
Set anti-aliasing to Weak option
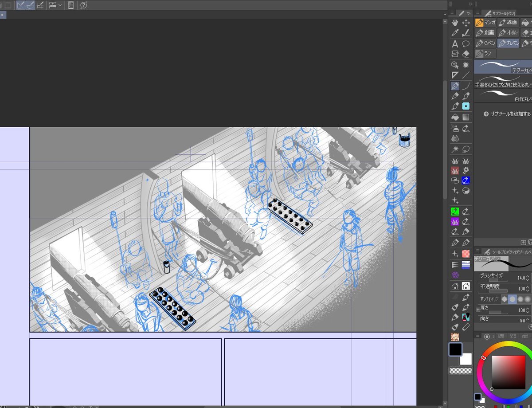click(512, 299)
